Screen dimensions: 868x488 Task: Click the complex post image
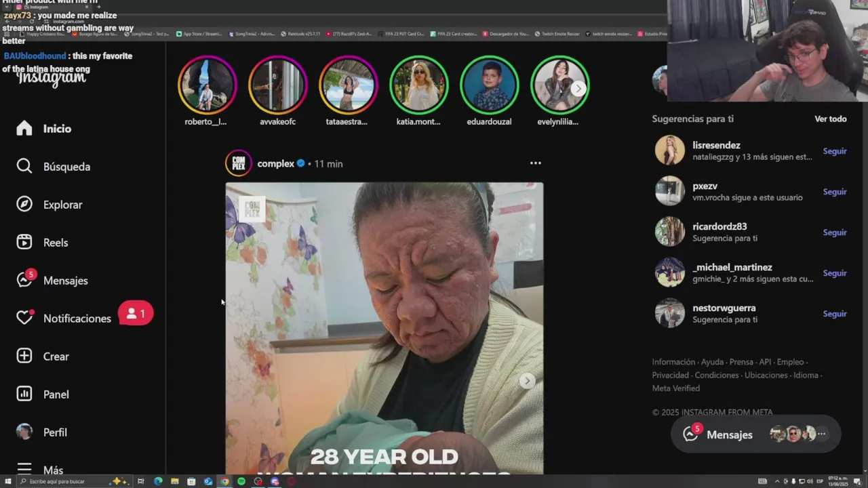(384, 328)
